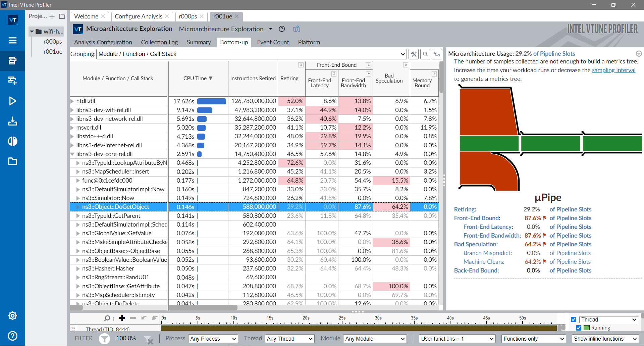Open the navigation hamburger menu
Screen dimensions: 644x346
pos(12,40)
